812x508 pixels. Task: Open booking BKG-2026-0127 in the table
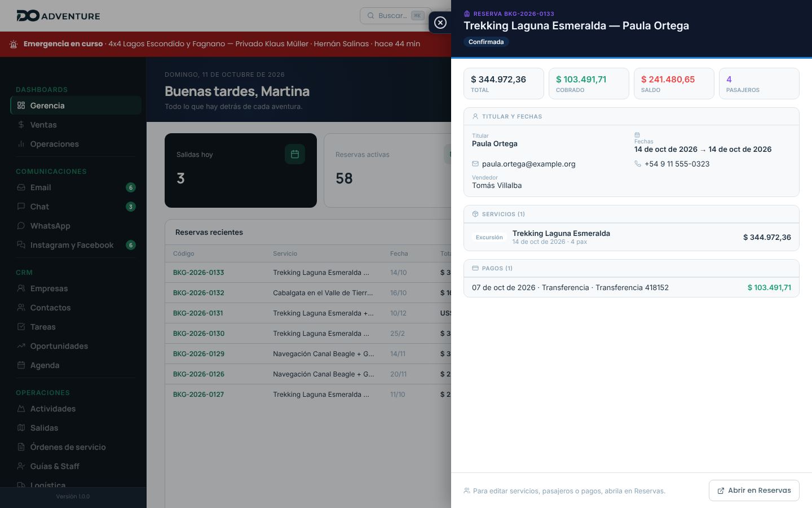point(198,395)
